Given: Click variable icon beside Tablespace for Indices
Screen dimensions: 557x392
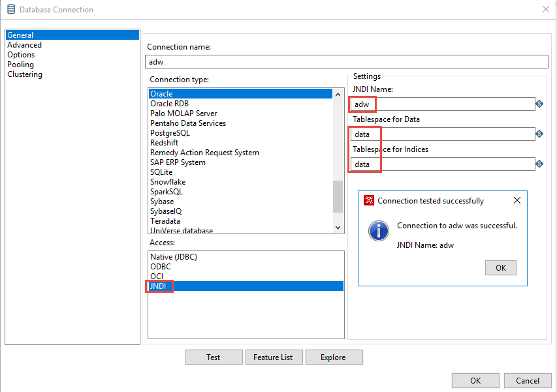Looking at the screenshot, I should tap(539, 164).
